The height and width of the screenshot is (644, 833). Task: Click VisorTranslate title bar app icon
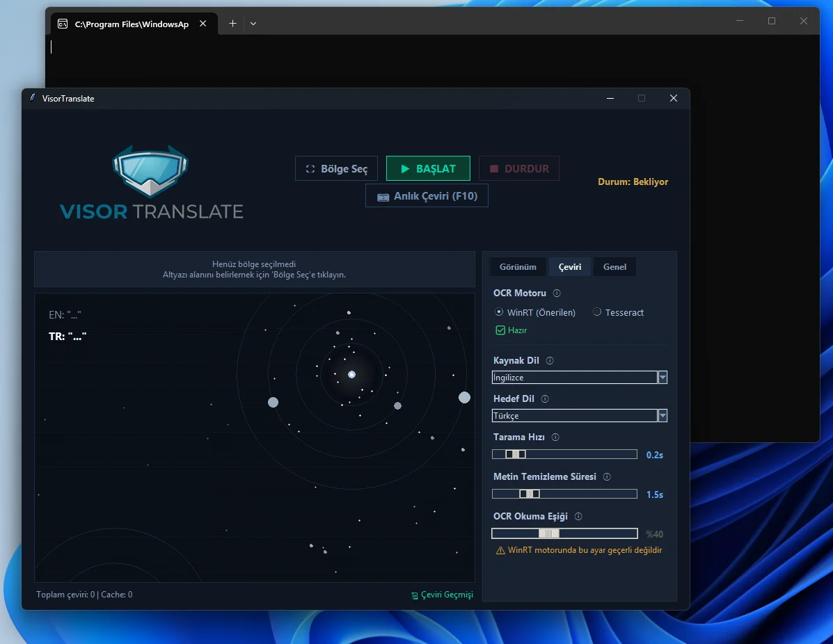(33, 97)
